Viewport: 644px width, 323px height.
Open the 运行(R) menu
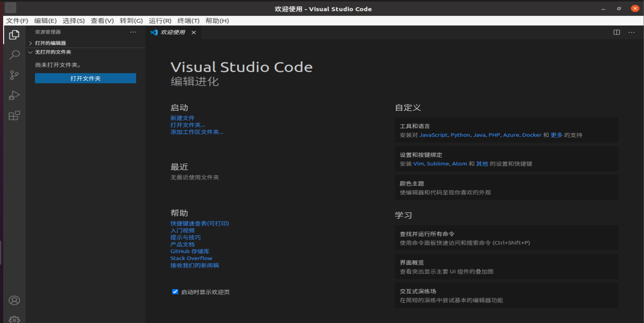coord(160,20)
